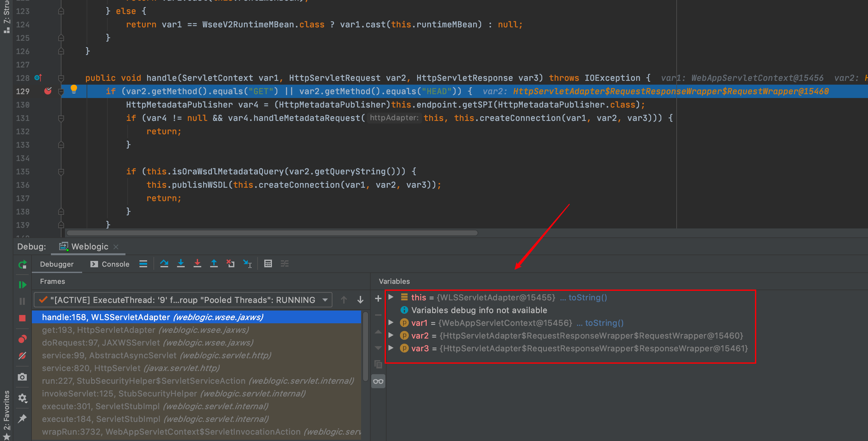Open the ExecuteThread selection dropdown
Image resolution: width=868 pixels, height=441 pixels.
325,300
